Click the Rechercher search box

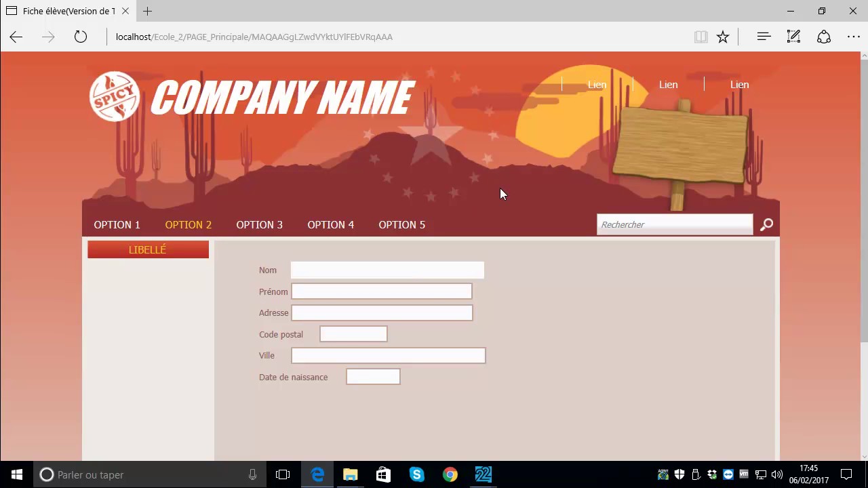click(675, 224)
